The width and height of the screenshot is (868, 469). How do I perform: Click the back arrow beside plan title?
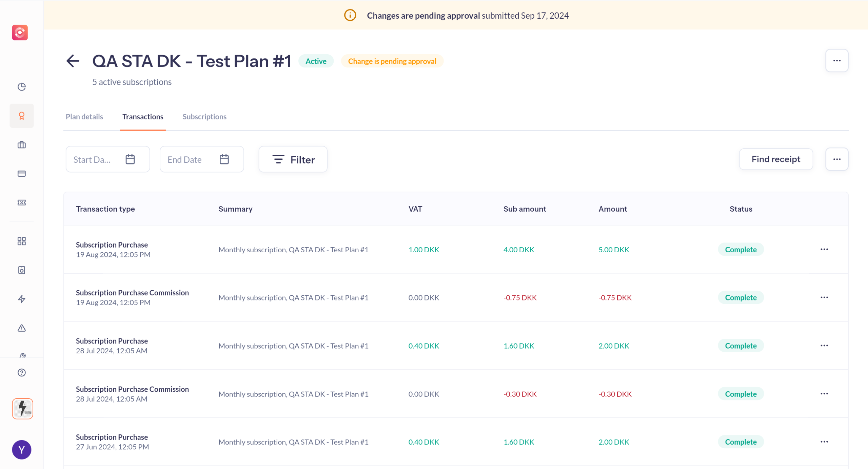pos(73,61)
